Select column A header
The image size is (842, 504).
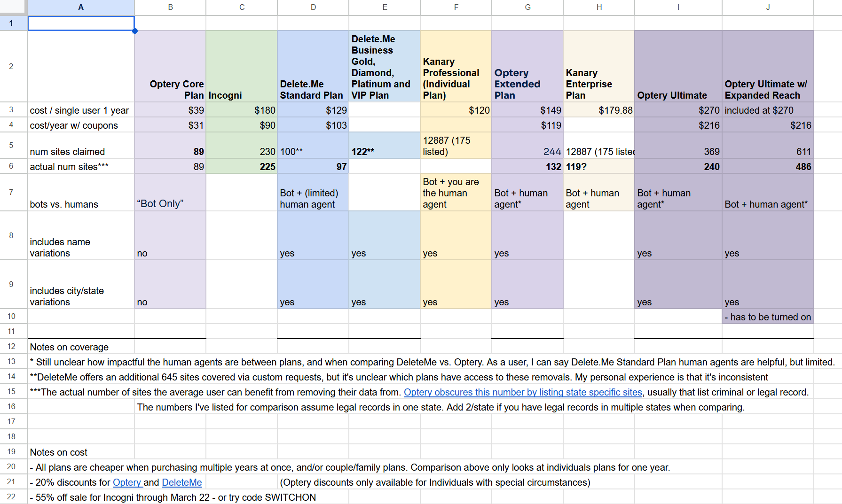click(x=81, y=7)
